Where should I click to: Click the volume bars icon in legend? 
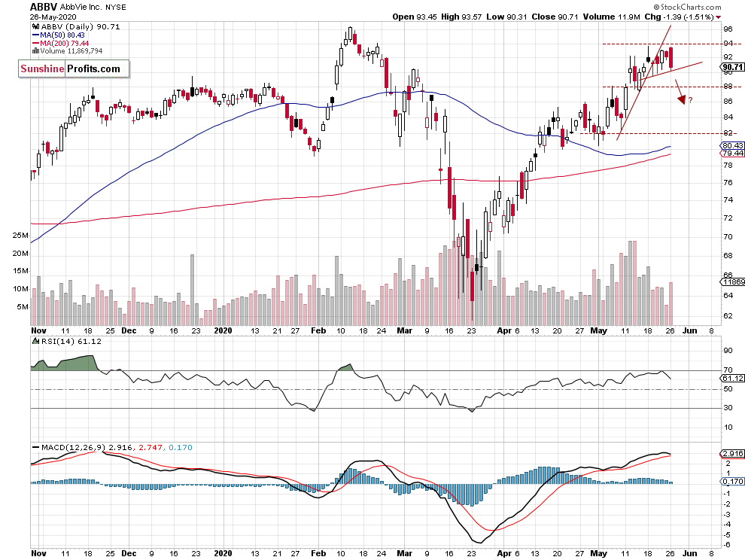(x=35, y=51)
